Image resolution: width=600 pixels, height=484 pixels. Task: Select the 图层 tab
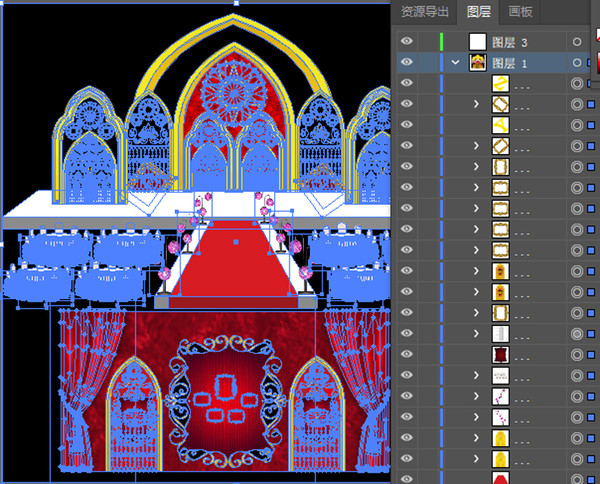coord(478,12)
